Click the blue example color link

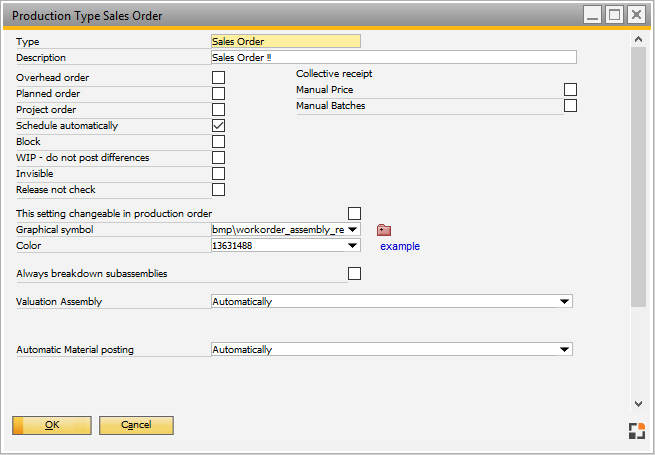point(399,246)
